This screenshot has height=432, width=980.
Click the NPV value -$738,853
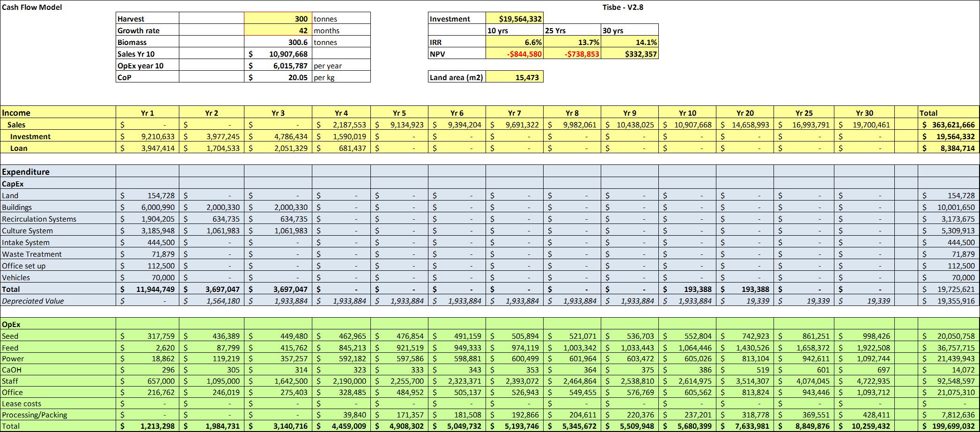pyautogui.click(x=572, y=53)
